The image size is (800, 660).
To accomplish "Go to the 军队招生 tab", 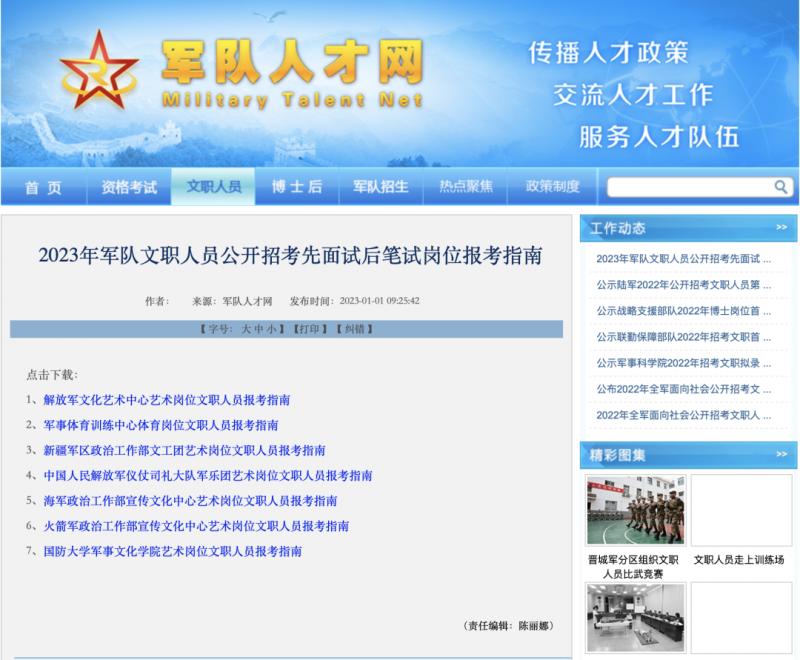I will tap(380, 187).
